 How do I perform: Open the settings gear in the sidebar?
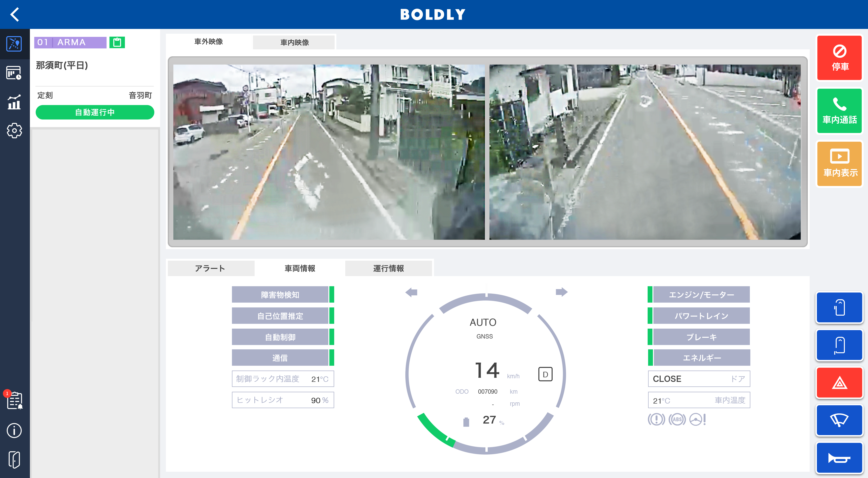[x=14, y=131]
